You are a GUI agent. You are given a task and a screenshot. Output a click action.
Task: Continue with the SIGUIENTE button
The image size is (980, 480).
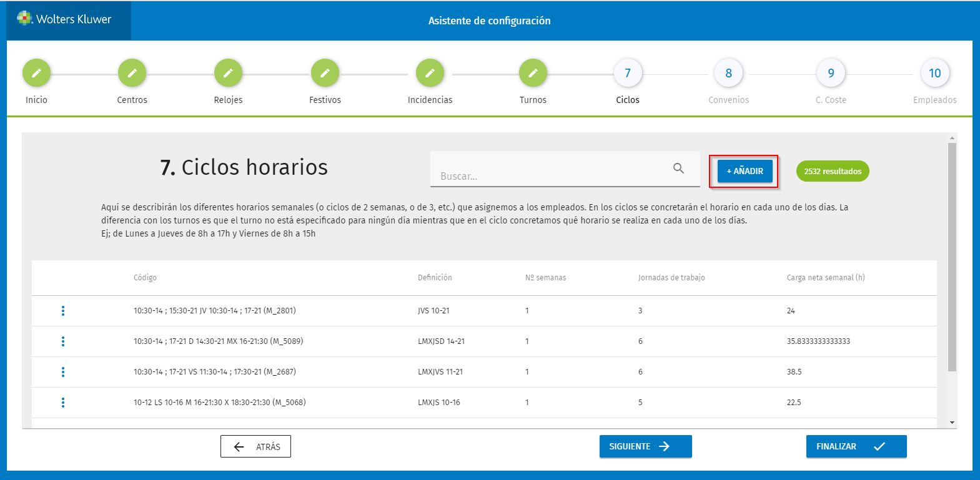pyautogui.click(x=646, y=446)
